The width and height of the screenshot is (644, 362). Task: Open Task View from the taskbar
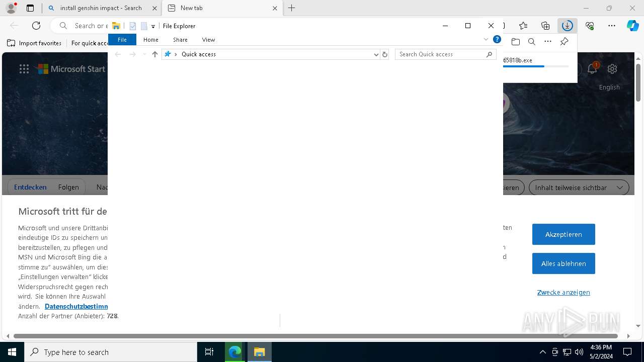pos(209,352)
